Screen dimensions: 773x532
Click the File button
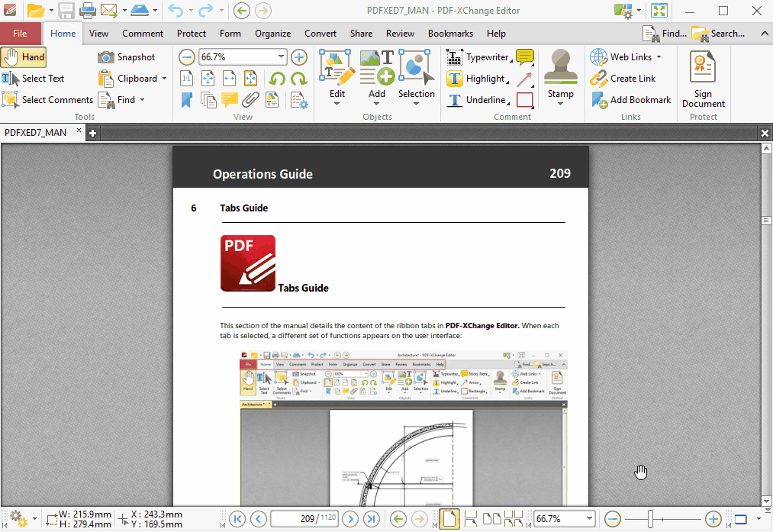tap(20, 34)
